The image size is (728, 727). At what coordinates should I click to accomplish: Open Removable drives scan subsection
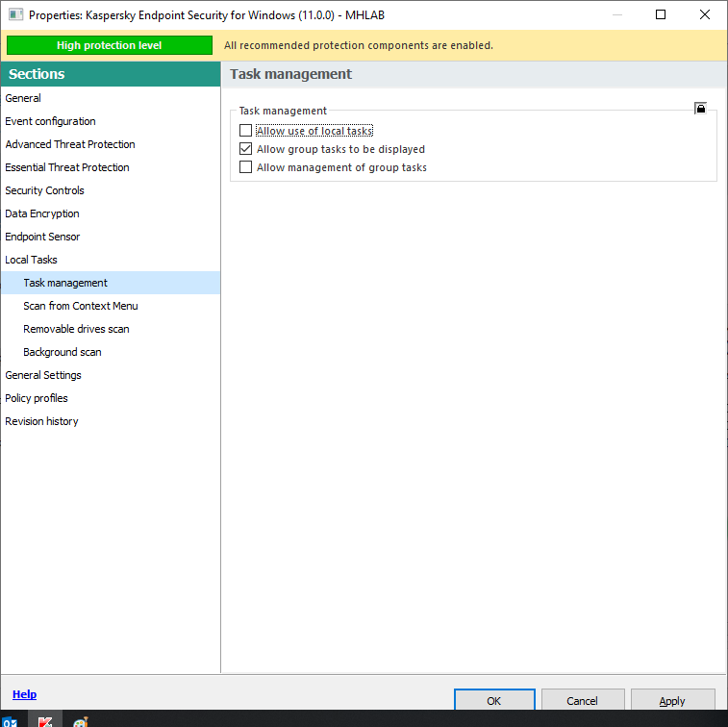(x=111, y=329)
